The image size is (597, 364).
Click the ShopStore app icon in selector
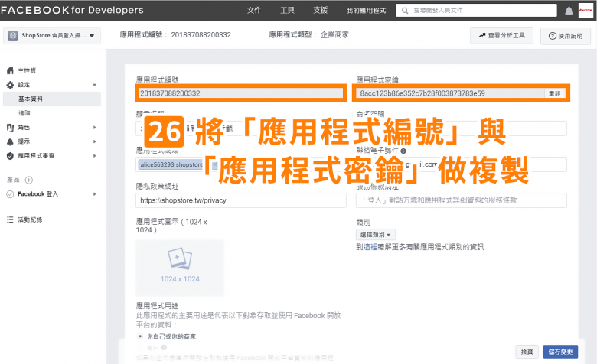point(13,36)
